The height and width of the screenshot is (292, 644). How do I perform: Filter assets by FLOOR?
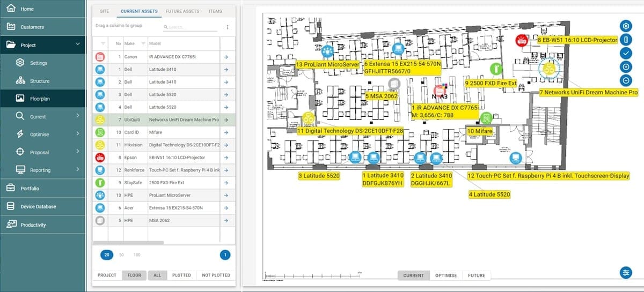(x=134, y=275)
